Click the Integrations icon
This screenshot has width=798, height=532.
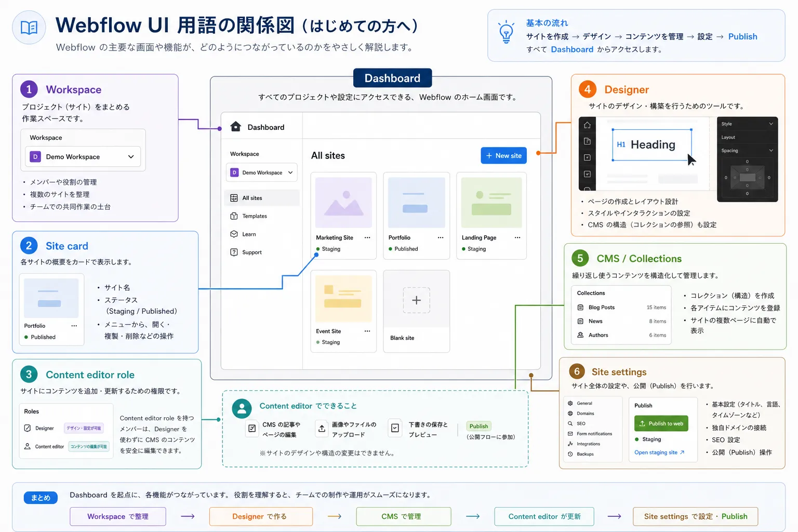tap(570, 444)
